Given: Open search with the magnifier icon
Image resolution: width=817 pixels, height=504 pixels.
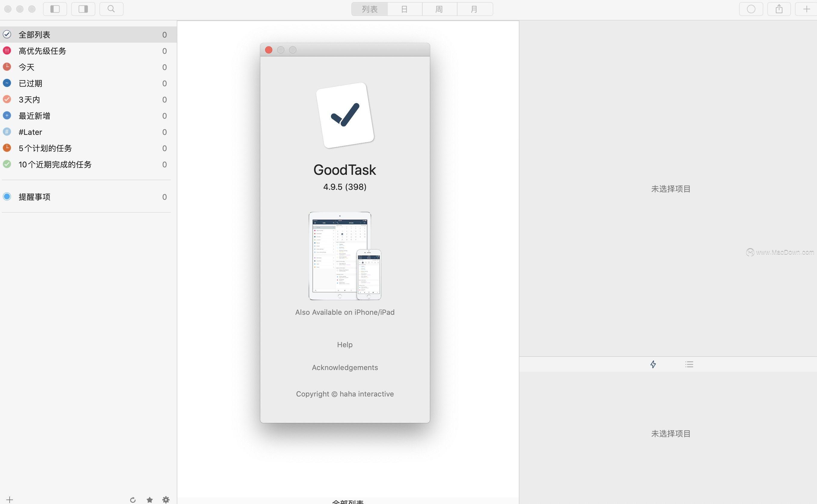Looking at the screenshot, I should point(111,9).
